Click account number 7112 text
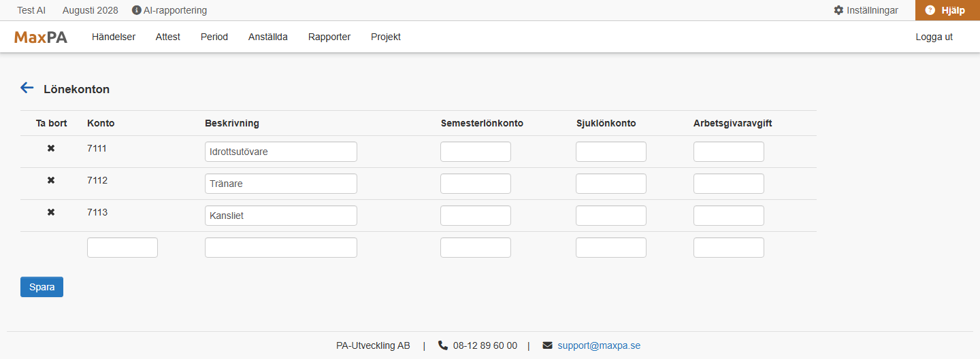Viewport: 980px width, 359px height. click(x=97, y=180)
